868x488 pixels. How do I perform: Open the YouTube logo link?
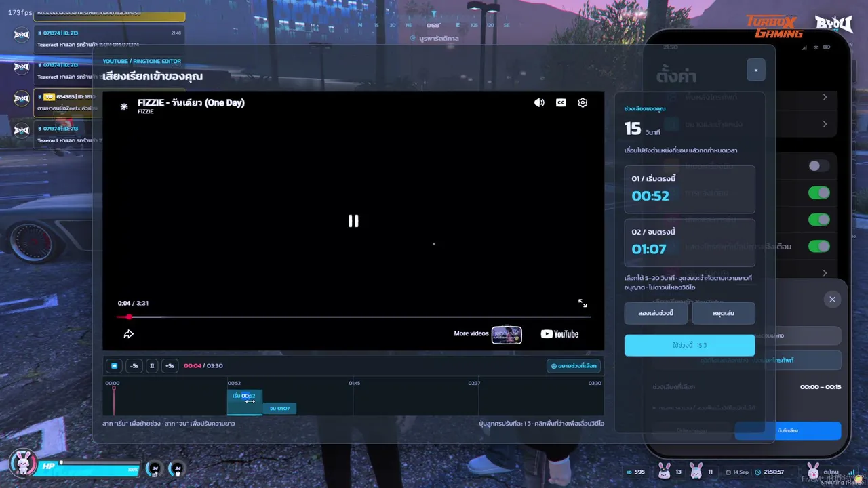[559, 334]
